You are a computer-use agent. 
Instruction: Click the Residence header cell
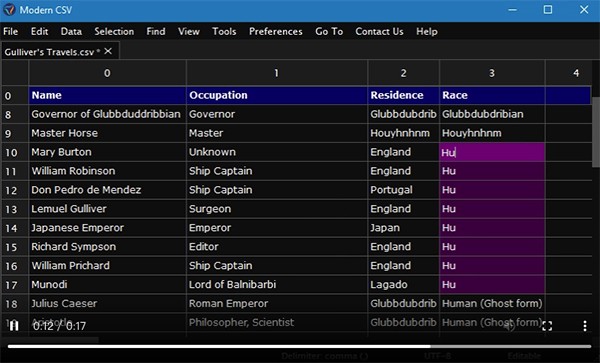[x=403, y=95]
